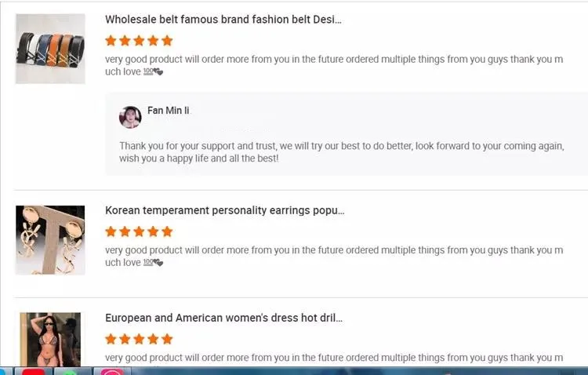588x375 pixels.
Task: Open the "European and American women's dress" title
Action: (223, 318)
